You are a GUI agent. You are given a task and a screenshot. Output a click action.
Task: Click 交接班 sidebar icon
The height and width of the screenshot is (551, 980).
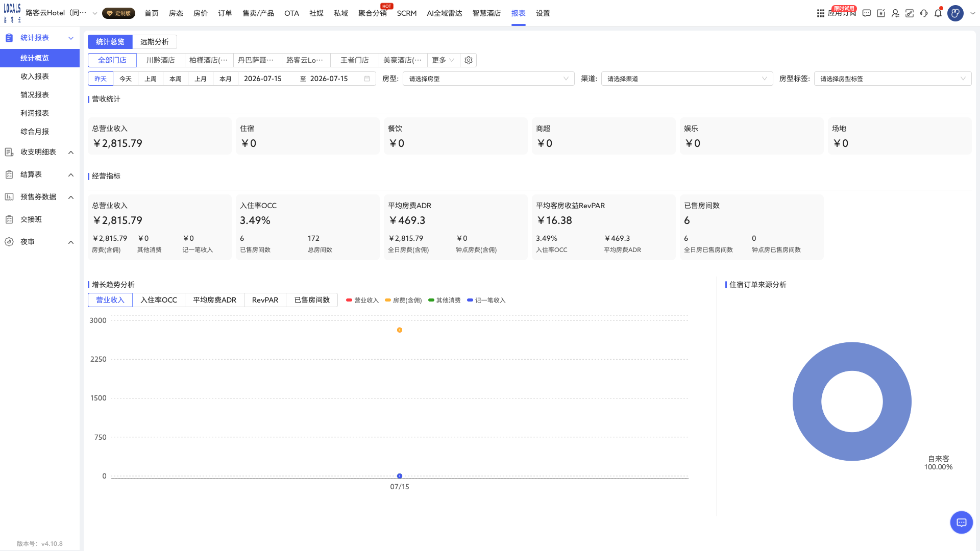(9, 219)
